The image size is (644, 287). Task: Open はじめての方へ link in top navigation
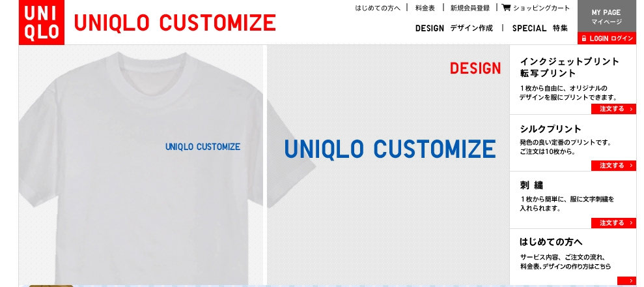click(x=378, y=8)
